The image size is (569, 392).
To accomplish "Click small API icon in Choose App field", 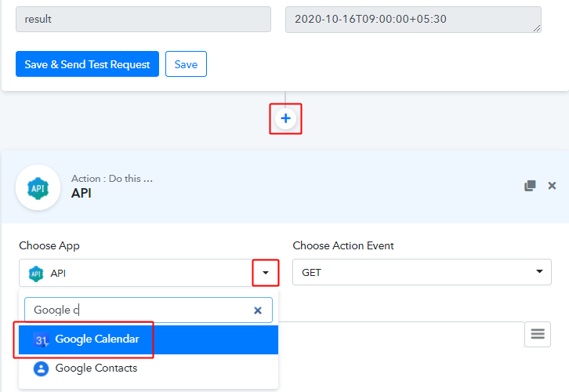I will click(36, 274).
